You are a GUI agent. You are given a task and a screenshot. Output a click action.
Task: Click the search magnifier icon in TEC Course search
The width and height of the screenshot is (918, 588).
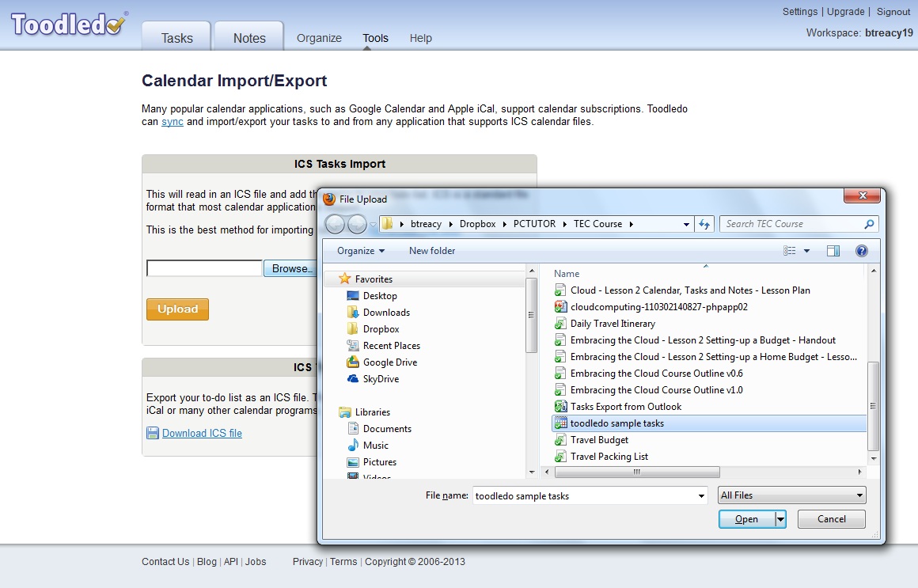click(x=869, y=224)
